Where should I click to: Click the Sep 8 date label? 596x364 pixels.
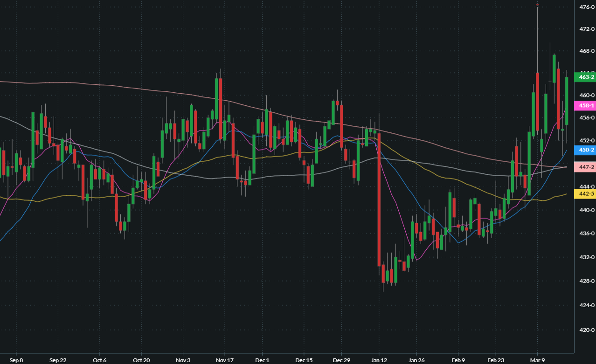click(x=16, y=360)
